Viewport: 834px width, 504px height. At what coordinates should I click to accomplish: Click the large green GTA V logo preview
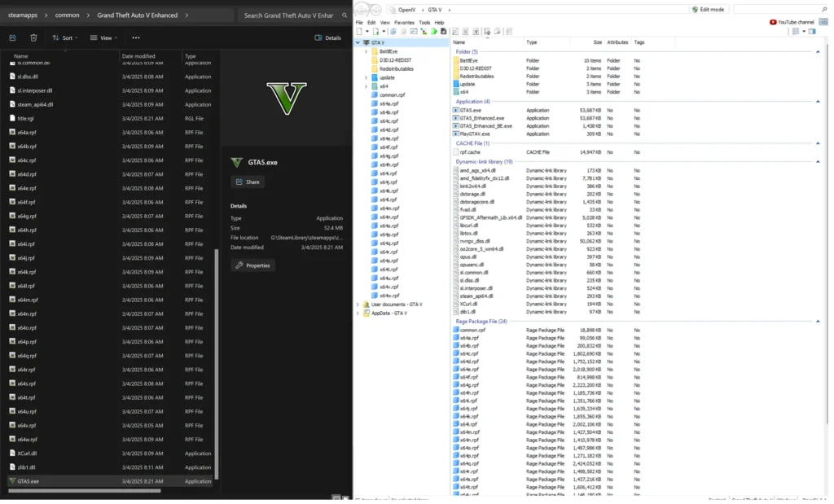(x=287, y=99)
